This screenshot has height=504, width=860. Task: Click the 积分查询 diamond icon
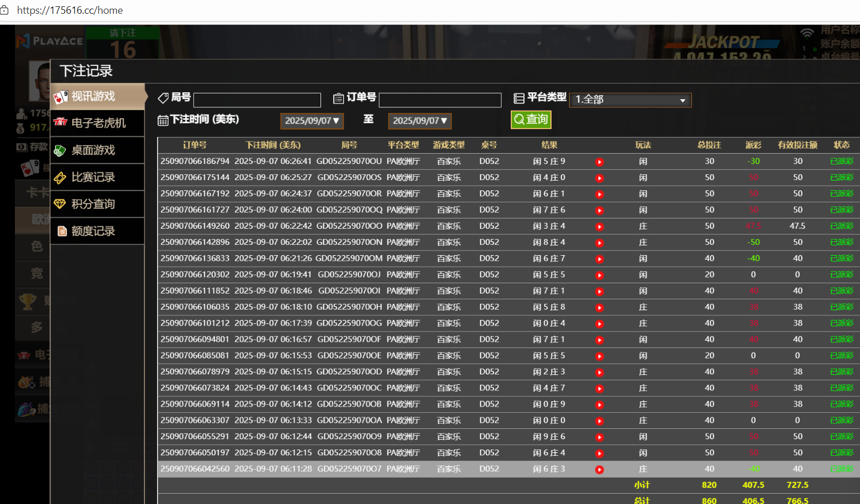click(x=60, y=204)
